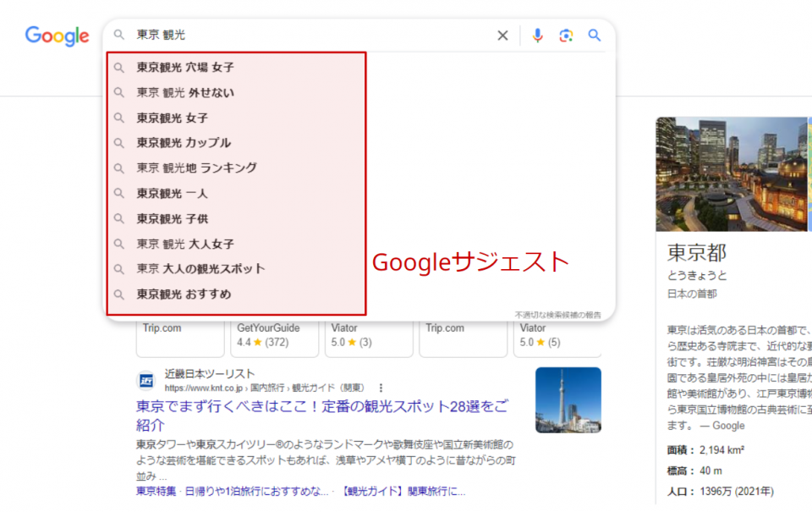This screenshot has height=512, width=812.
Task: Open the Tokyo Skytree result thumbnail
Action: (x=568, y=399)
